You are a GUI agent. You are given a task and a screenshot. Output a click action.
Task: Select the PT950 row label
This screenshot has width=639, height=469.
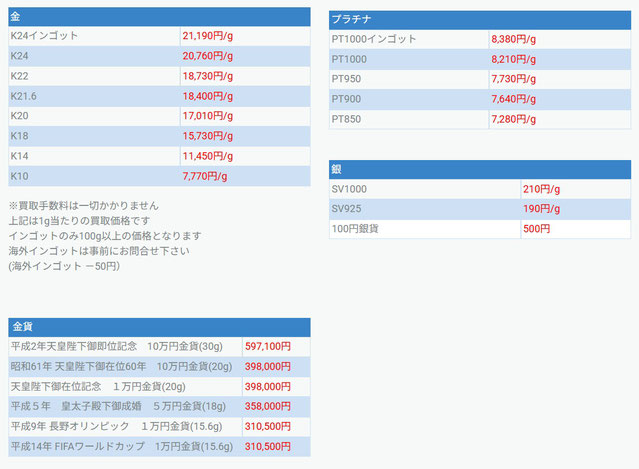click(x=346, y=79)
